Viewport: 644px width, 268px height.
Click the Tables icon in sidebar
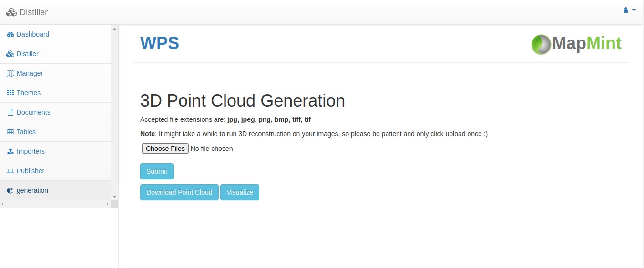pyautogui.click(x=10, y=132)
